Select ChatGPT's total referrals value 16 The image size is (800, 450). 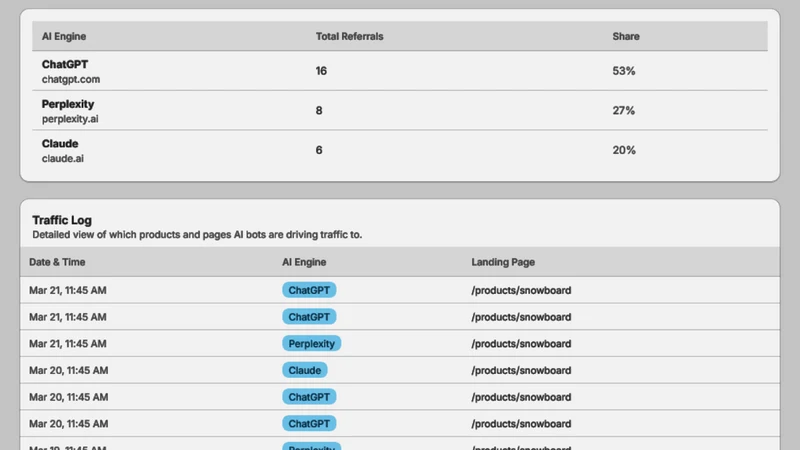[x=321, y=71]
